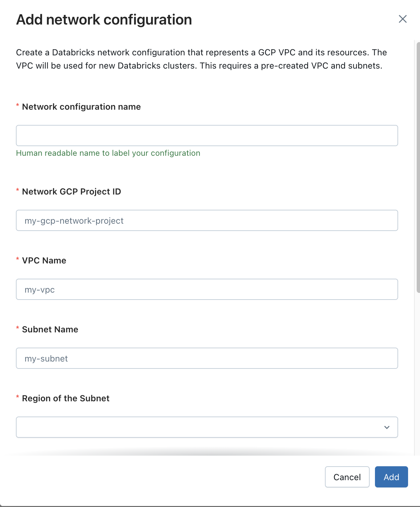This screenshot has height=507, width=420.
Task: Click into the Subnet Name field
Action: pyautogui.click(x=207, y=358)
